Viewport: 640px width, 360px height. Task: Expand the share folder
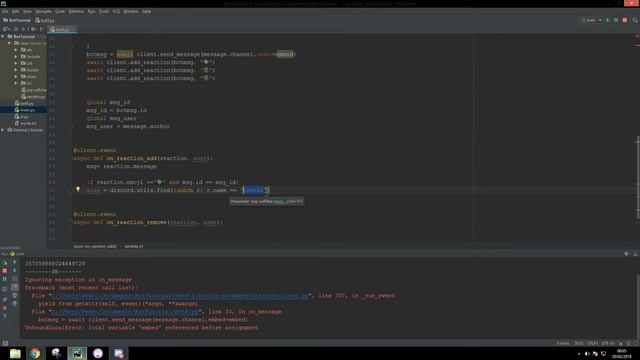[x=16, y=76]
